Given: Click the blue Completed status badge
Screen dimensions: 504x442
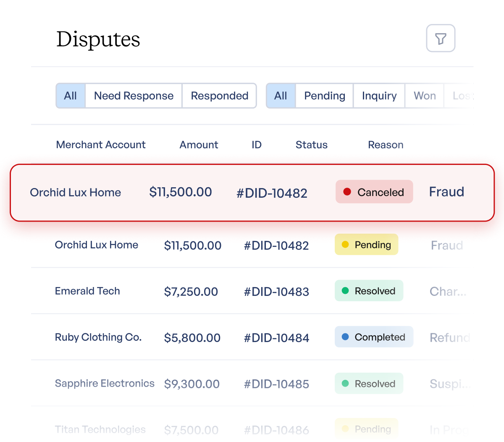Looking at the screenshot, I should point(374,337).
